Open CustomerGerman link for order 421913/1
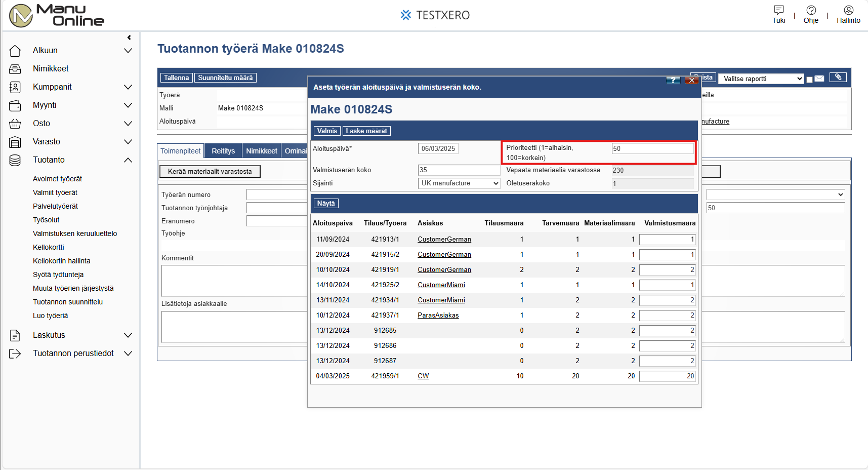 coord(444,239)
